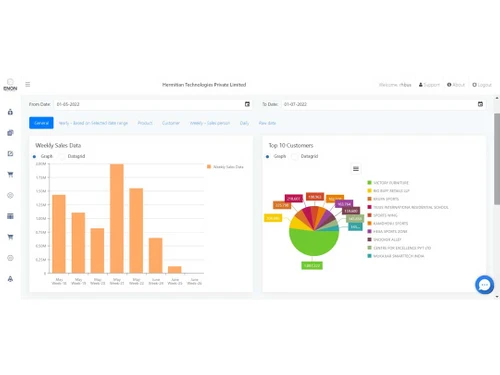
Task: Click the scrollbar up arrow
Action: [x=497, y=98]
